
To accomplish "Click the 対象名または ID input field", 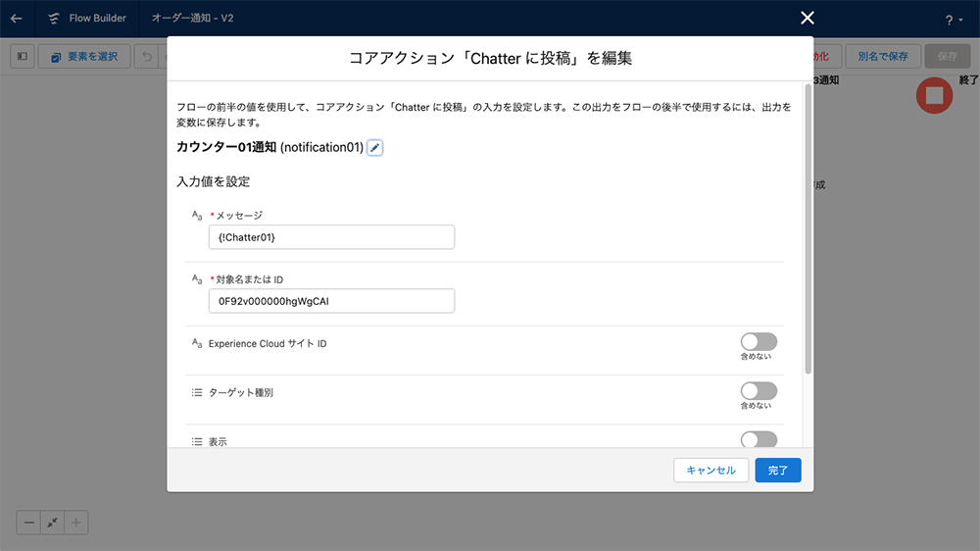I will point(331,301).
